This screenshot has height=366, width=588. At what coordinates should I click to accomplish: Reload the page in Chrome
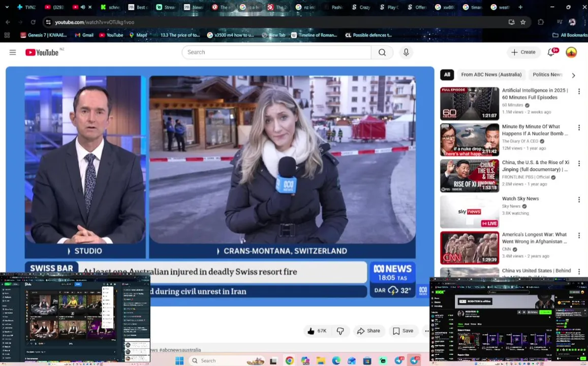click(33, 22)
